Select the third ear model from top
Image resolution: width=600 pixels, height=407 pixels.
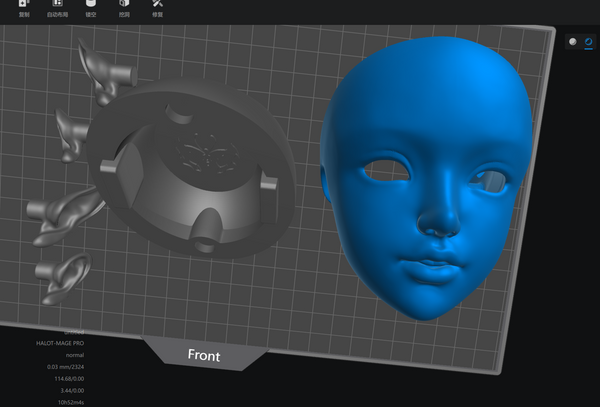(65, 212)
